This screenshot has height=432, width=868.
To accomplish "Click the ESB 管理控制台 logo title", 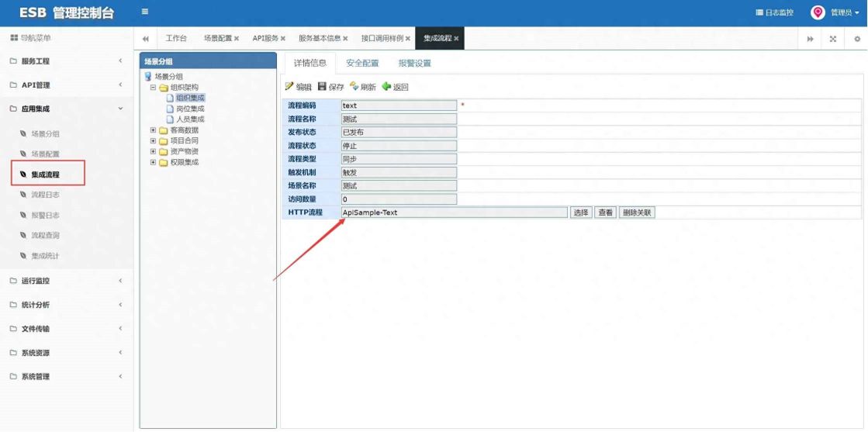I will (67, 12).
